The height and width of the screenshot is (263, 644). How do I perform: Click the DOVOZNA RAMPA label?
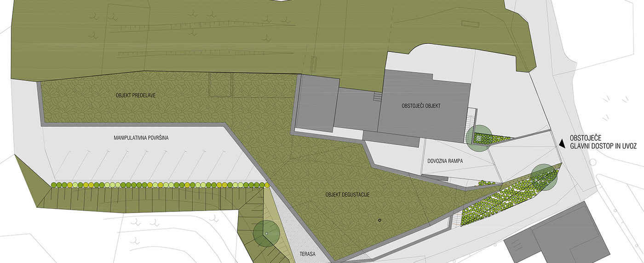pos(444,161)
